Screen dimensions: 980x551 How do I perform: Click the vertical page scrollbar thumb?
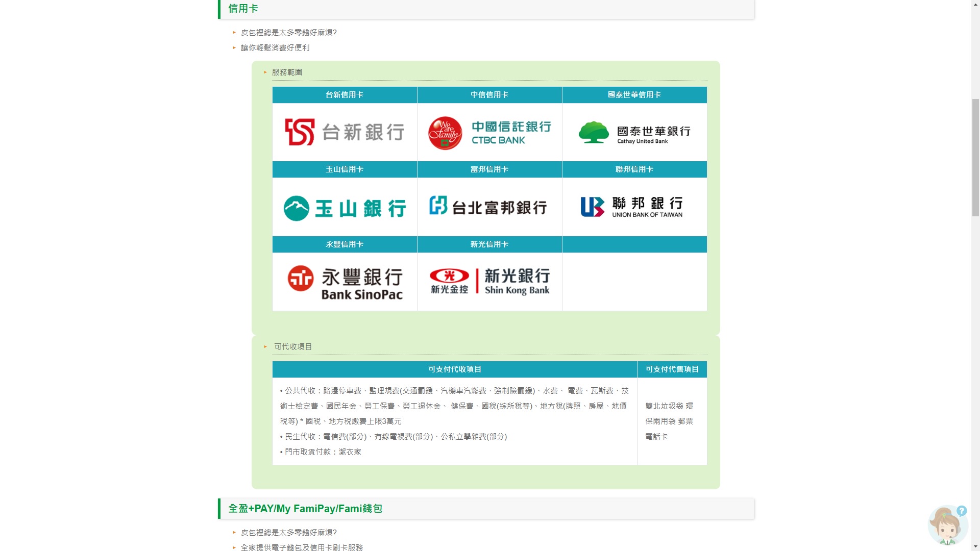[x=975, y=157]
